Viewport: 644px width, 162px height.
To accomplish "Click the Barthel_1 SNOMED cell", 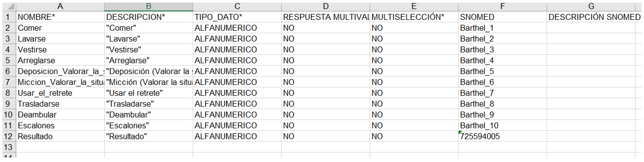I will pyautogui.click(x=502, y=28).
